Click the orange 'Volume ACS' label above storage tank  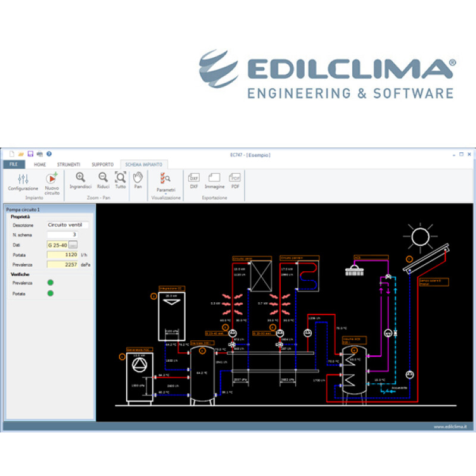[354, 340]
